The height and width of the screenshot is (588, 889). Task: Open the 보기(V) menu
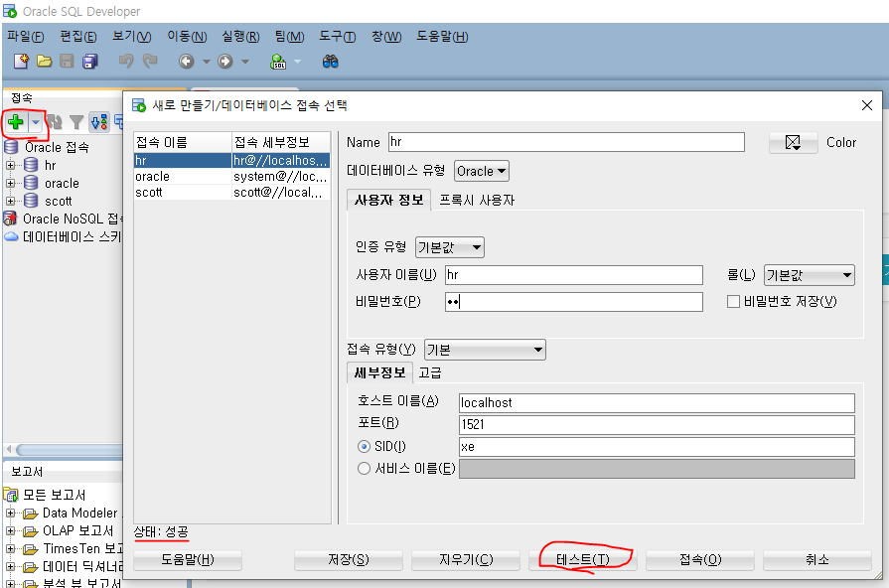131,37
